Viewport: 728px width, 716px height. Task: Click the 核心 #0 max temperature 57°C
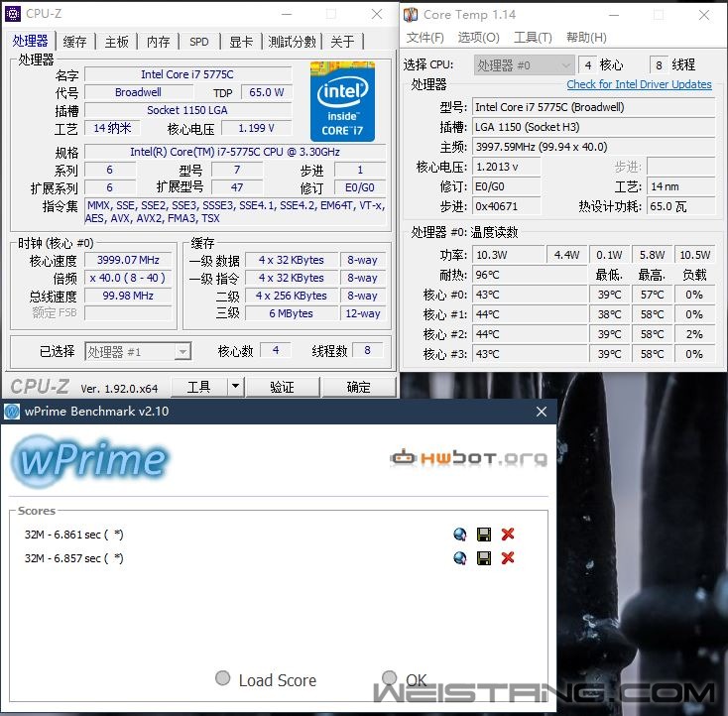click(x=652, y=295)
